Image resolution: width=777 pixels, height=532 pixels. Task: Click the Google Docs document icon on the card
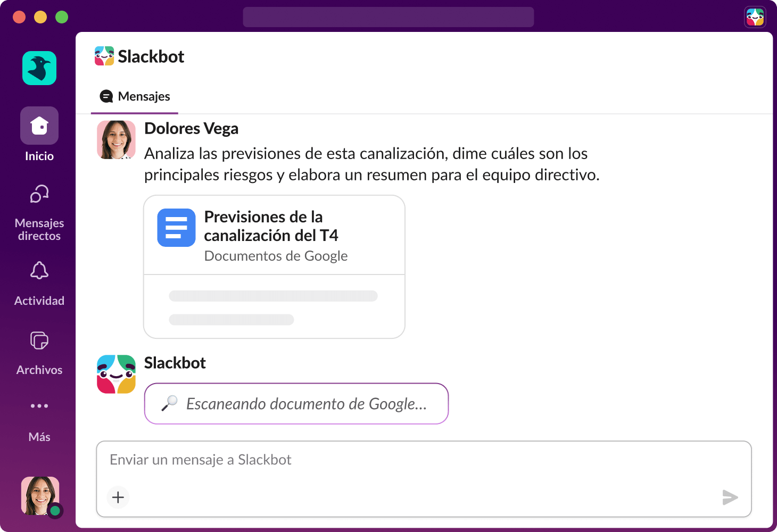[176, 228]
